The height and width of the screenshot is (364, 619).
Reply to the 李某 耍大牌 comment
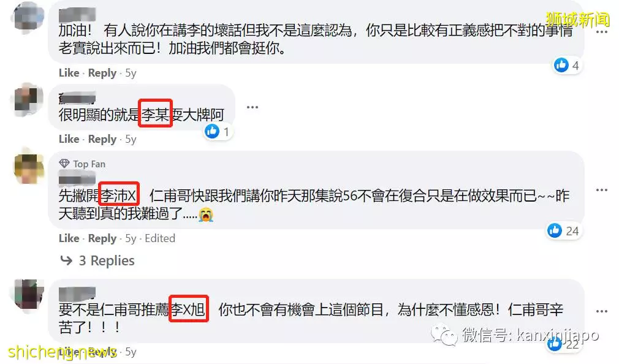pos(102,139)
